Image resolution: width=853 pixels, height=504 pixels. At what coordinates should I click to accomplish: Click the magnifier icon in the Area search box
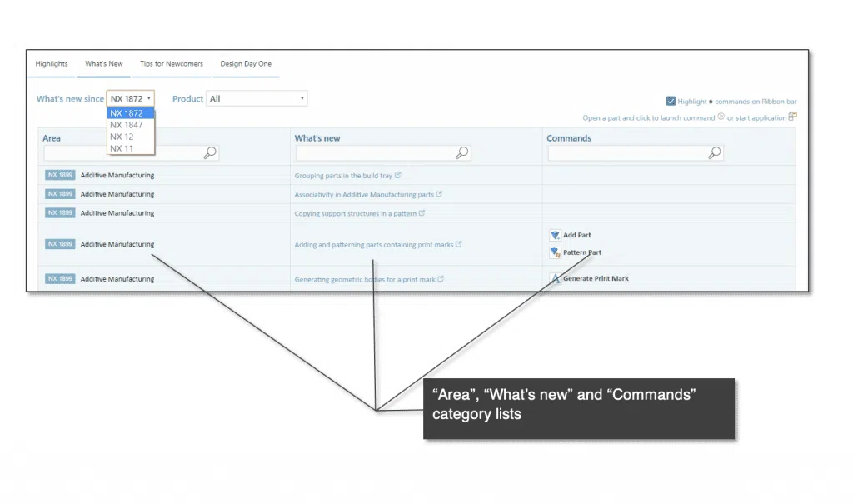[x=211, y=152]
